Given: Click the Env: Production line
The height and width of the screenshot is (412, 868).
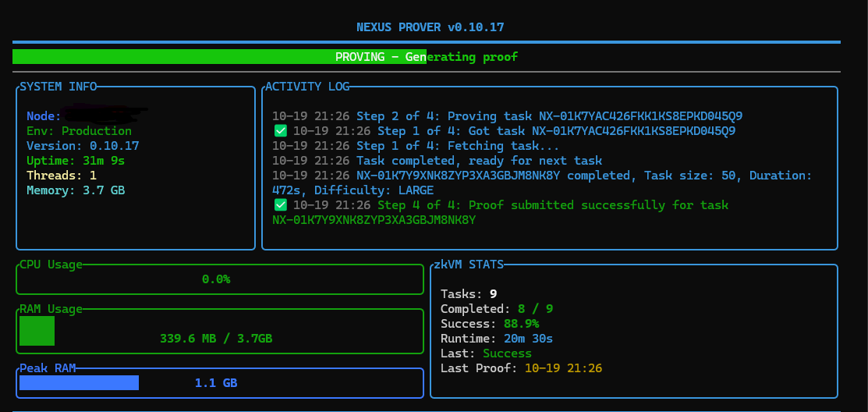Looking at the screenshot, I should tap(80, 131).
